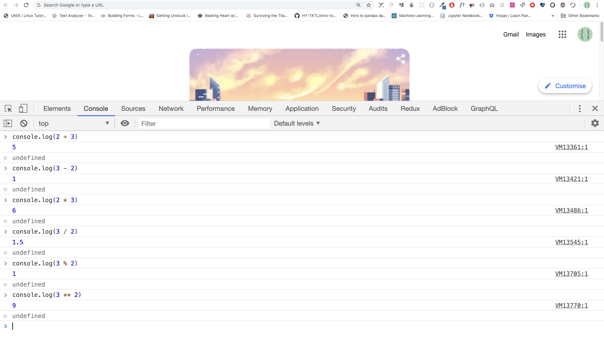Open the DevTools Inspect element icon

[x=8, y=108]
